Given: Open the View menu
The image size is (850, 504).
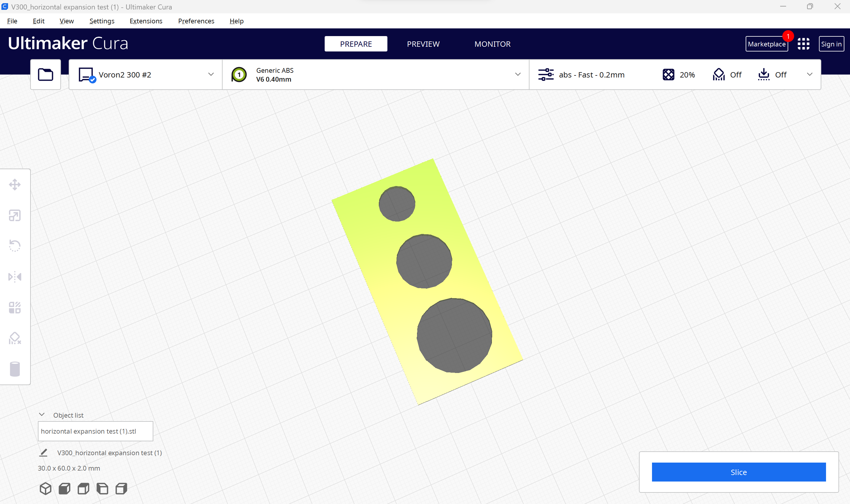Looking at the screenshot, I should pos(67,21).
